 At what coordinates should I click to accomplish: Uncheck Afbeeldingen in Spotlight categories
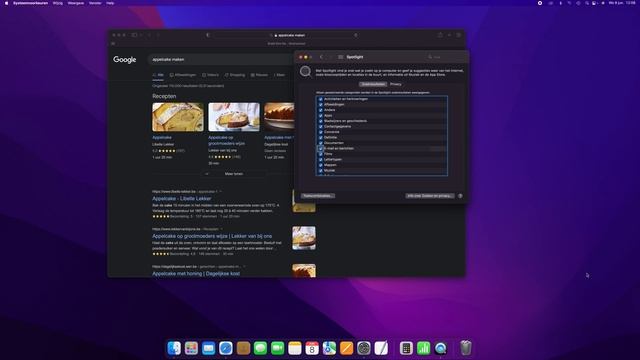320,104
